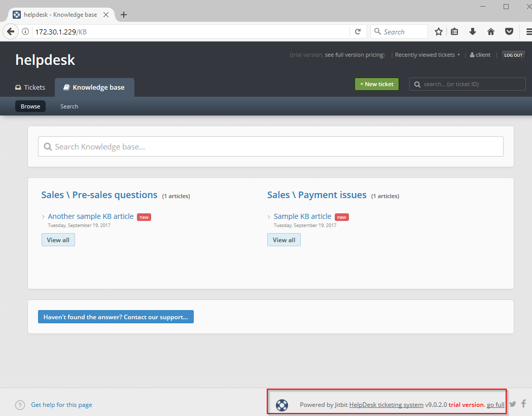The height and width of the screenshot is (416, 532).
Task: Click the browser back arrow button
Action: (11, 32)
